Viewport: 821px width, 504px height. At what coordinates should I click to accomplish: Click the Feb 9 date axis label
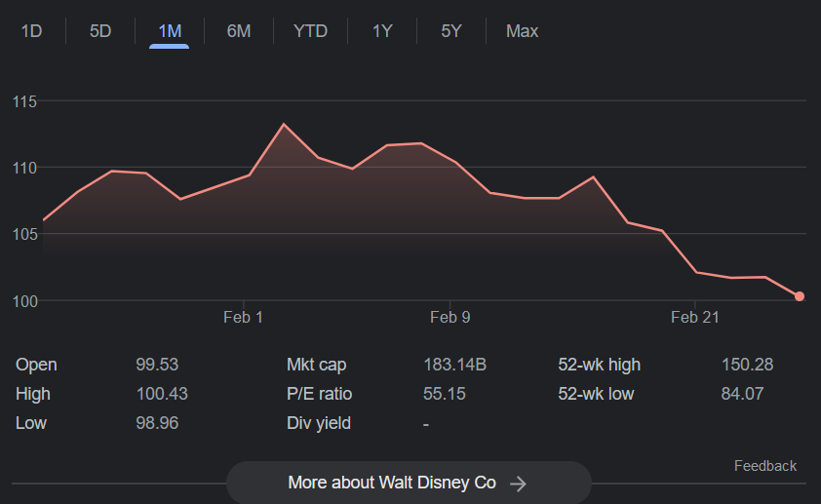tap(450, 317)
